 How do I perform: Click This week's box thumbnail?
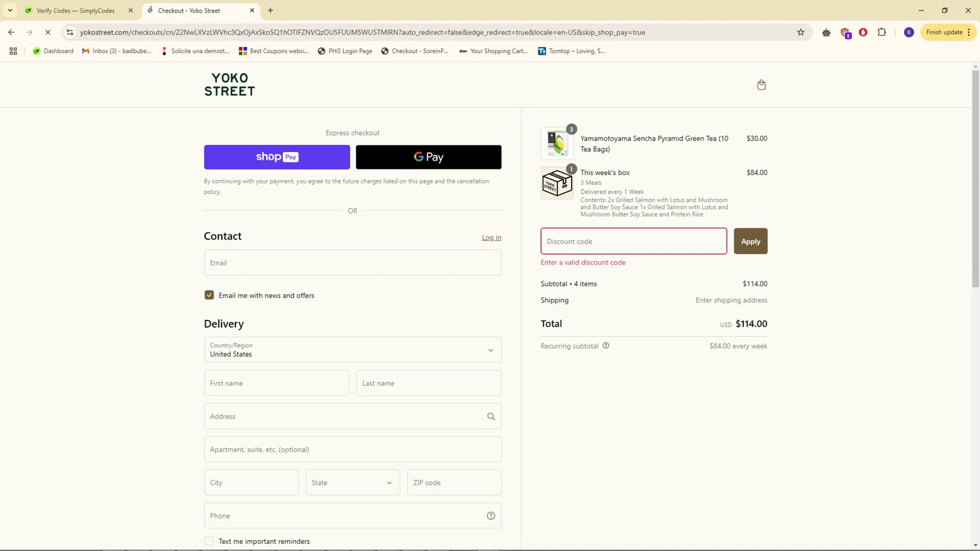(557, 183)
